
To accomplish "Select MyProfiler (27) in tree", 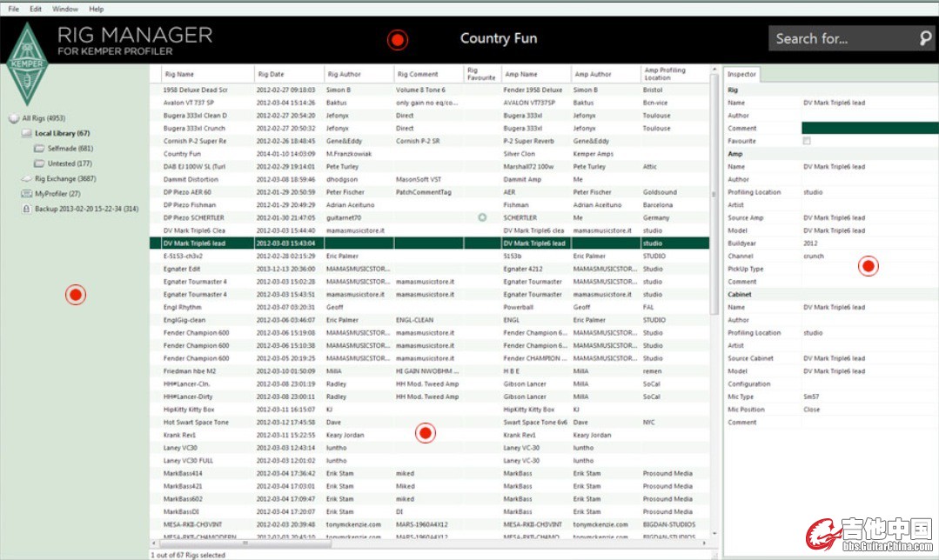I will (x=57, y=194).
